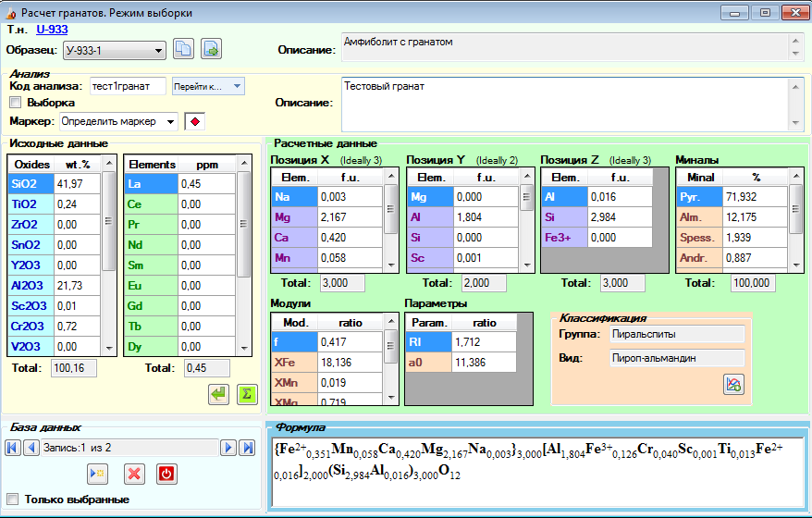Screen dimensions: 812x518
Task: Open the U-933 observation point link
Action: pyautogui.click(x=52, y=30)
